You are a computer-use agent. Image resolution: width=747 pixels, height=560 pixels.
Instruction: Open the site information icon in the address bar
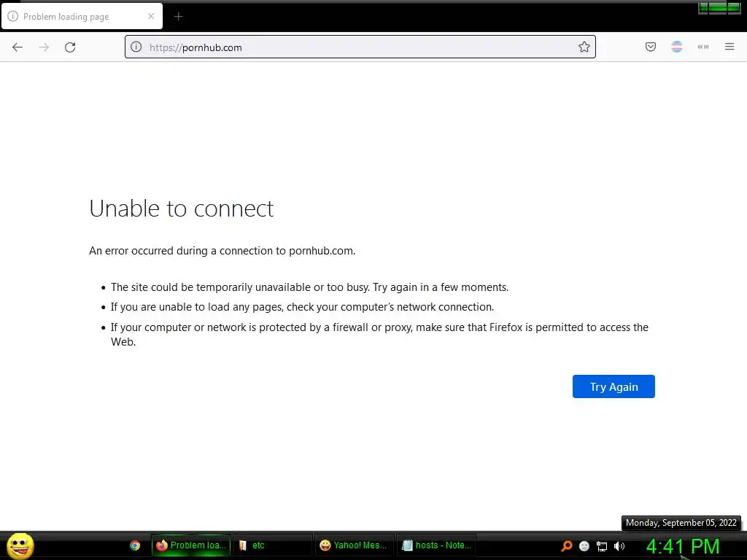click(x=136, y=47)
